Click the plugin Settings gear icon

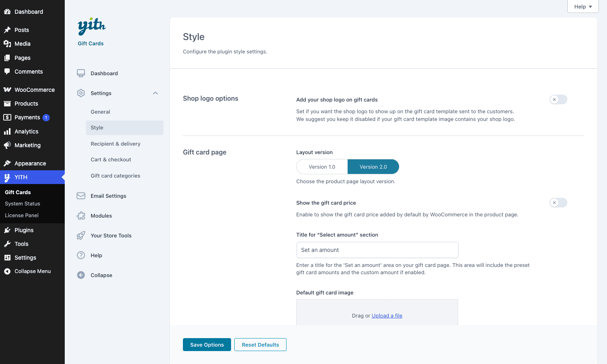coord(81,93)
